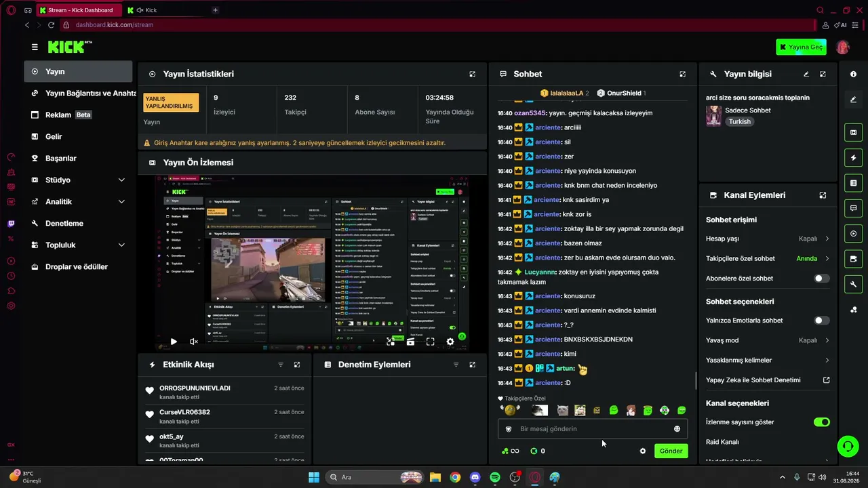The width and height of the screenshot is (868, 488).
Task: Open Spotify from the Windows taskbar
Action: pos(495,477)
